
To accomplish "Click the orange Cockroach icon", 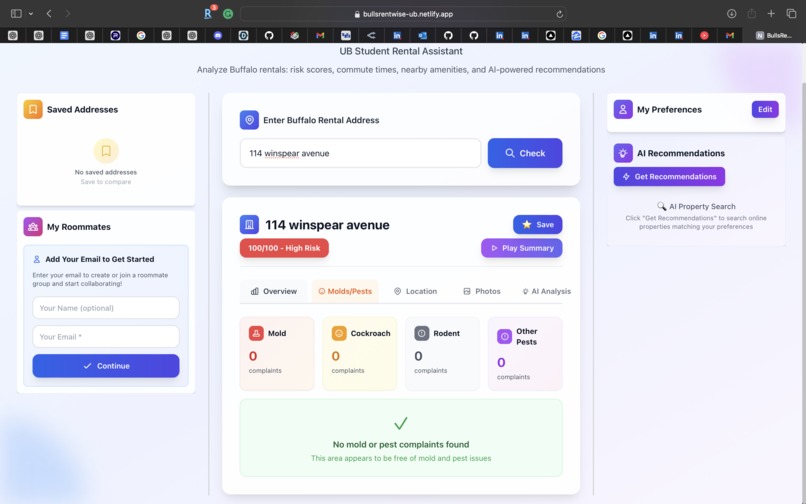I will coord(339,333).
